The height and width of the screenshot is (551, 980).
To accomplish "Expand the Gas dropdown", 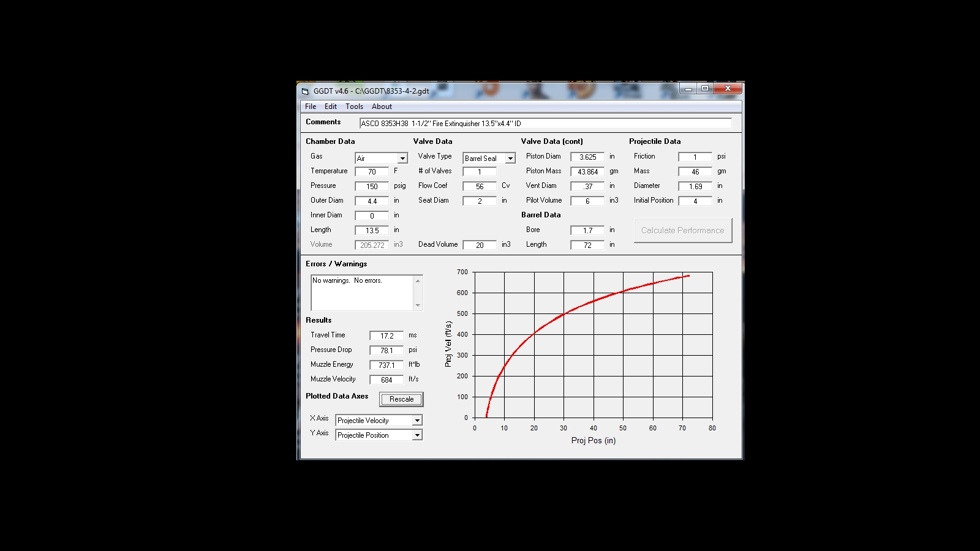I will 402,159.
